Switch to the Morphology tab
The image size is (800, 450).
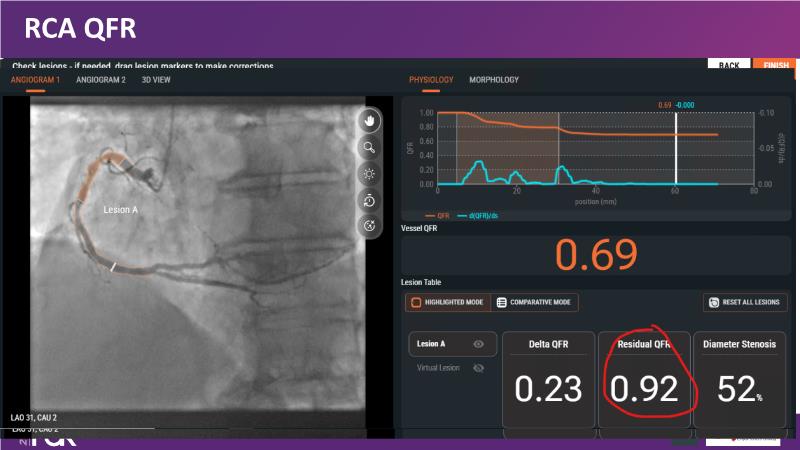tap(494, 79)
